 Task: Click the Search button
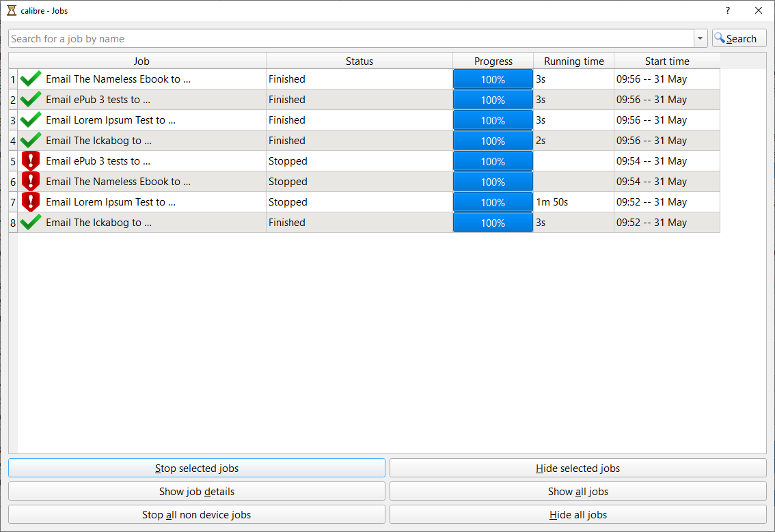point(739,38)
